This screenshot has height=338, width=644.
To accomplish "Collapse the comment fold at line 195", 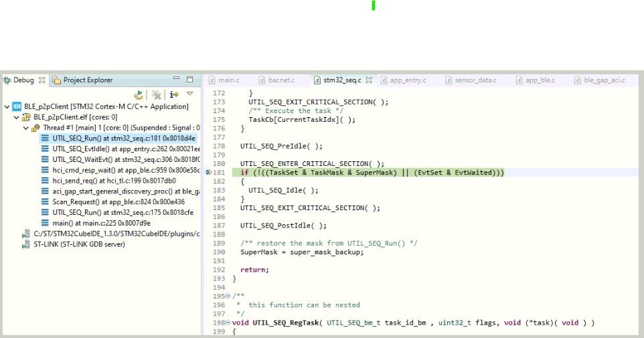I will point(228,296).
